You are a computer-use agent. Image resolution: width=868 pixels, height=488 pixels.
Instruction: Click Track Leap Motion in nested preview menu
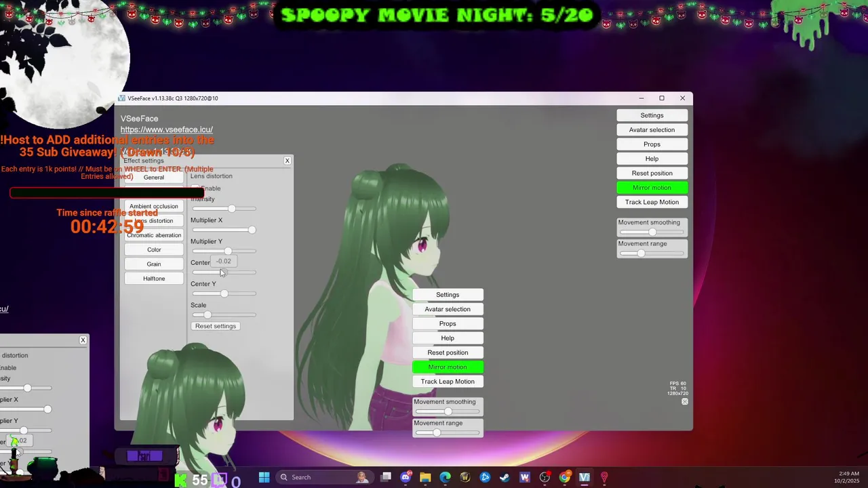pyautogui.click(x=448, y=382)
